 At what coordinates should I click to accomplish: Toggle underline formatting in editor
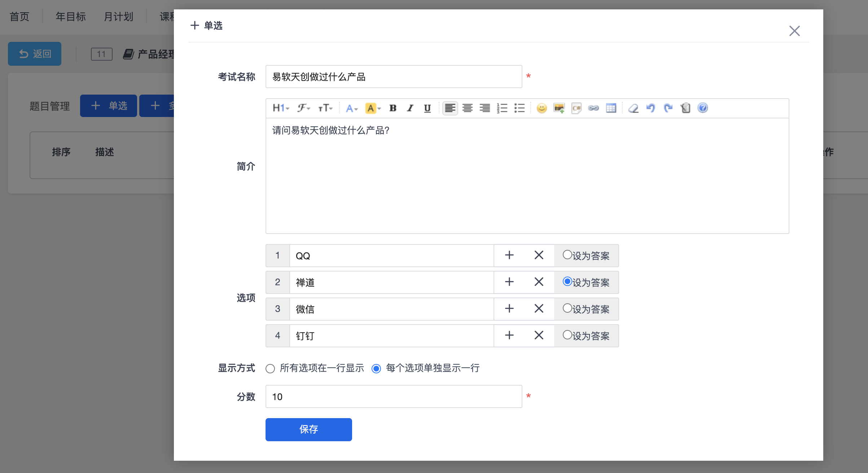[x=428, y=108]
